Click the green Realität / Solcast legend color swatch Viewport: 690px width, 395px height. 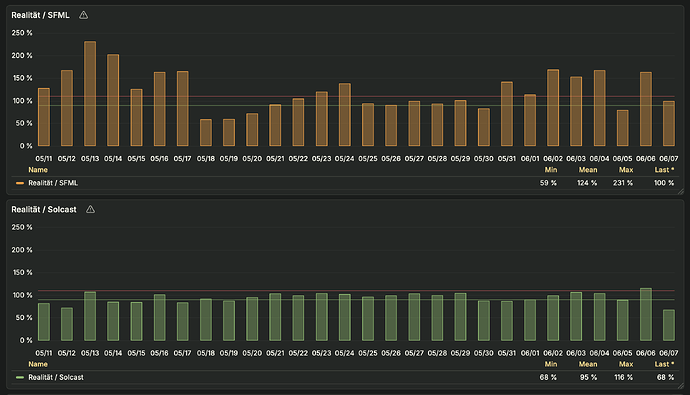coord(20,377)
